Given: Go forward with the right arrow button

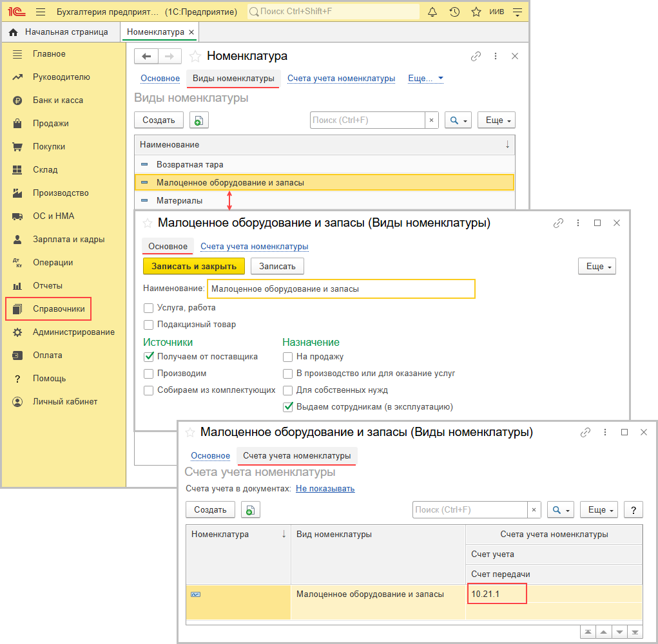Looking at the screenshot, I should pos(169,56).
